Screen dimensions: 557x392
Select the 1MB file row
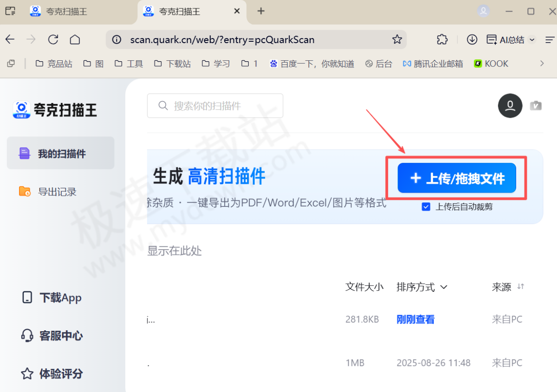pos(345,363)
